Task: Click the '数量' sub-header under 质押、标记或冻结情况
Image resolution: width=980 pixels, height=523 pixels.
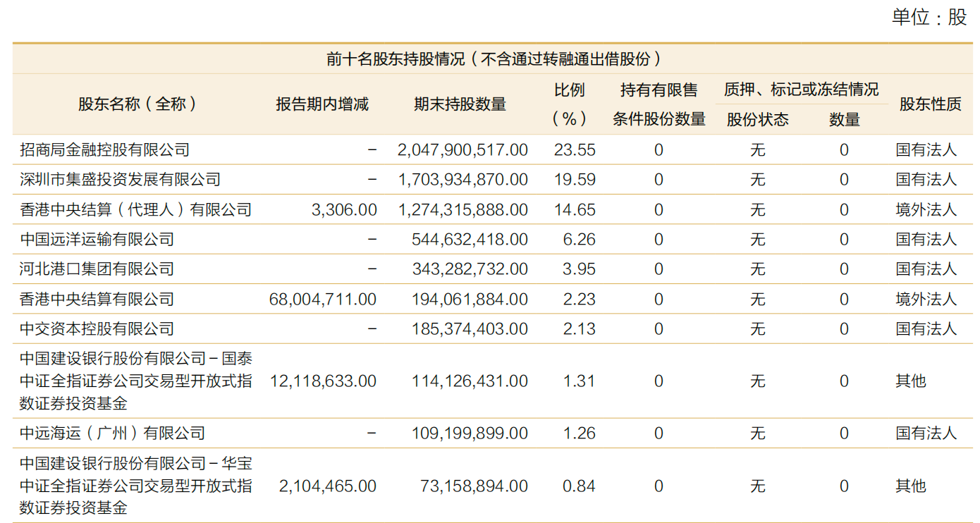Action: click(844, 120)
